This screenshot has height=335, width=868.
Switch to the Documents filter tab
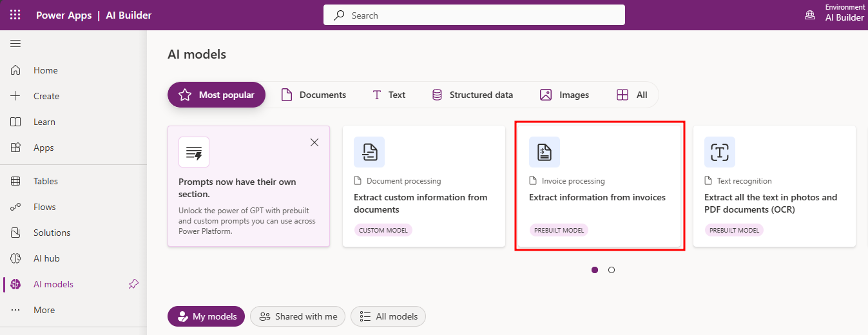point(314,95)
